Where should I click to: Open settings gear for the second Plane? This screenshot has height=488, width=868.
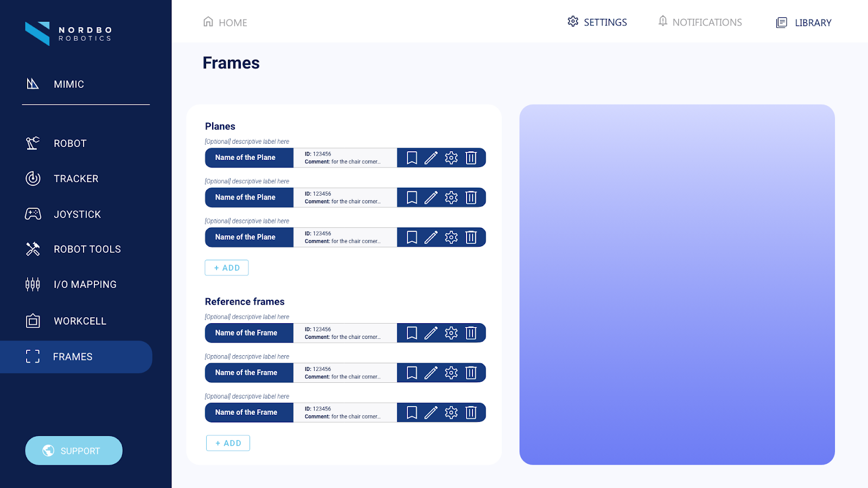(x=451, y=197)
